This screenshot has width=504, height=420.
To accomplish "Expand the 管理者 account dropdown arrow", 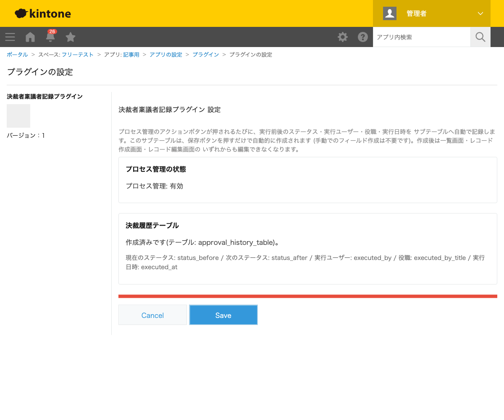I will click(x=480, y=13).
